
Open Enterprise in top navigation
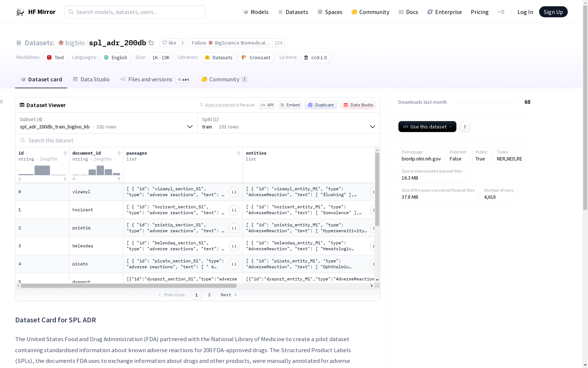pyautogui.click(x=444, y=12)
